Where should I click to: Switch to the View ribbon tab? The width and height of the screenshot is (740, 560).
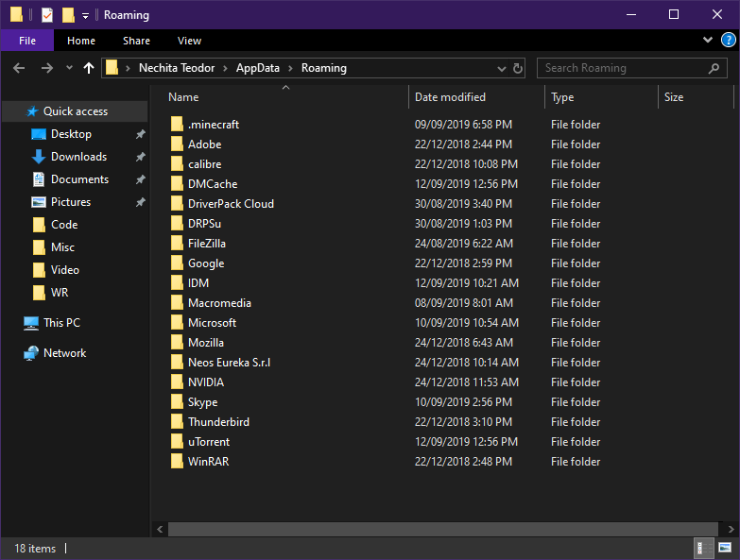tap(189, 41)
